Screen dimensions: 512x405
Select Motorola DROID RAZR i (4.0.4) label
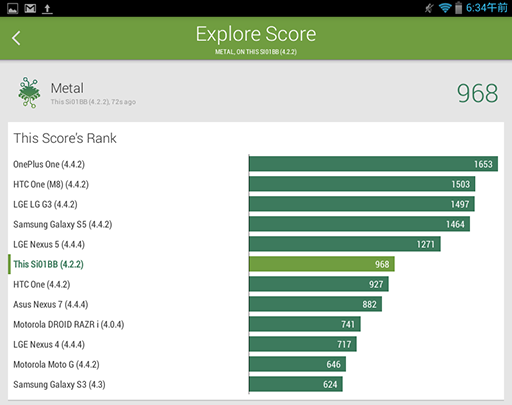tap(69, 324)
